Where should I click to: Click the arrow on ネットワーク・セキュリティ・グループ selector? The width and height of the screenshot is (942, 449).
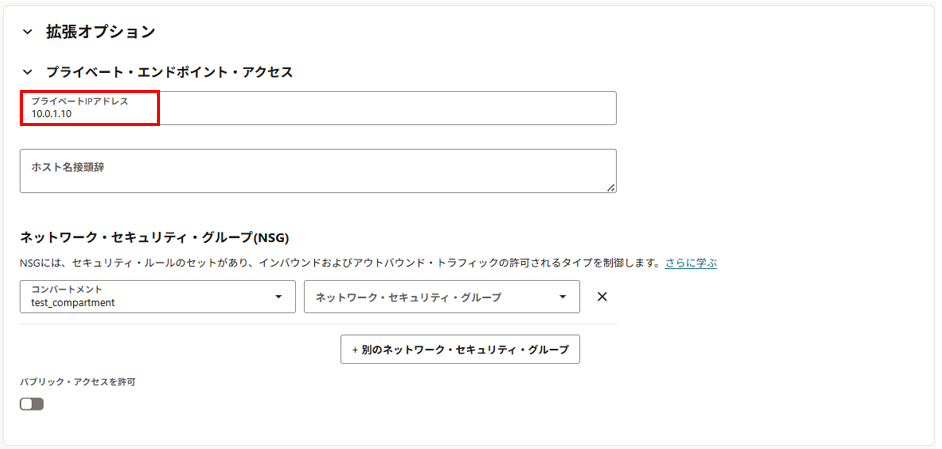pyautogui.click(x=563, y=297)
